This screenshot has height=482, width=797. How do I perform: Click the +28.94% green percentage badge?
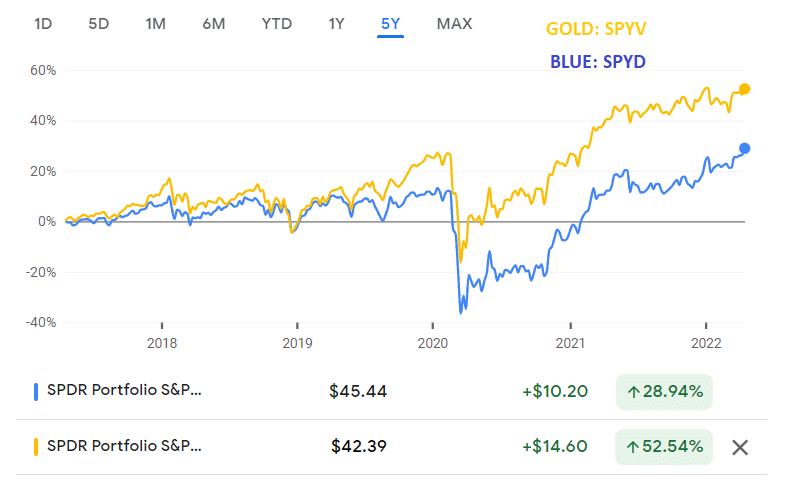[x=664, y=392]
